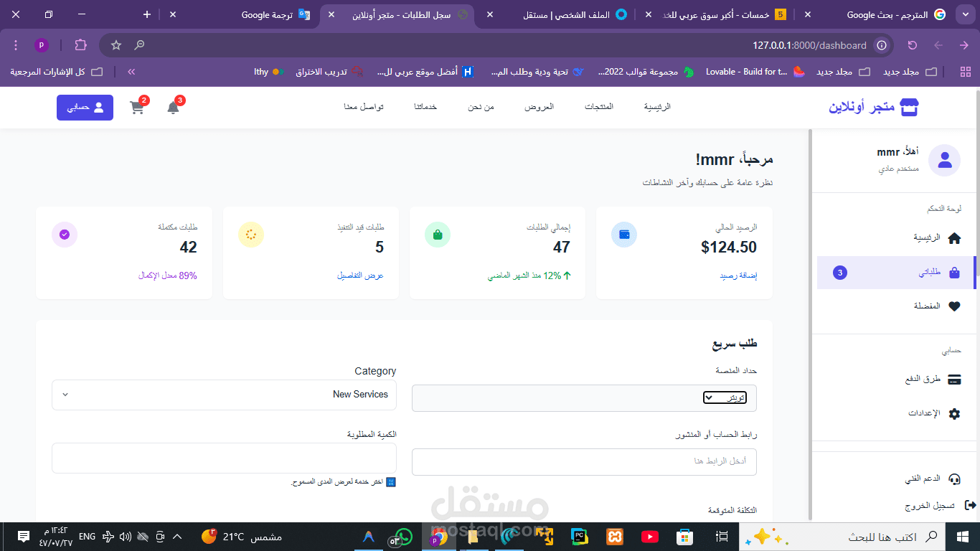
Task: Click the متجر أونلاين store logo
Action: tap(874, 108)
